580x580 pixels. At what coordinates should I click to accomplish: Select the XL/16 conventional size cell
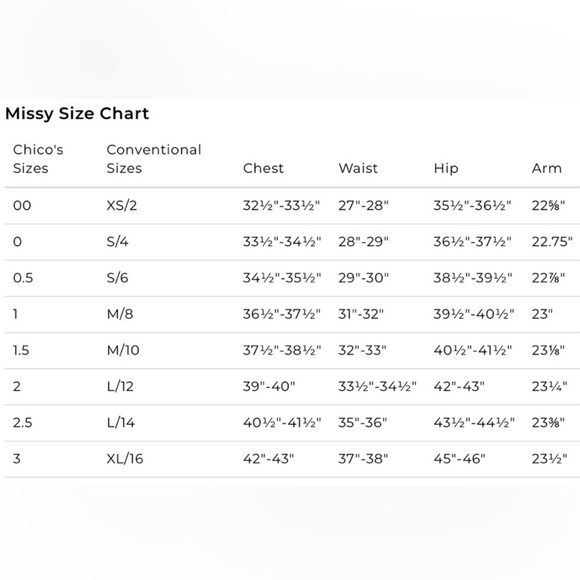[x=125, y=459]
